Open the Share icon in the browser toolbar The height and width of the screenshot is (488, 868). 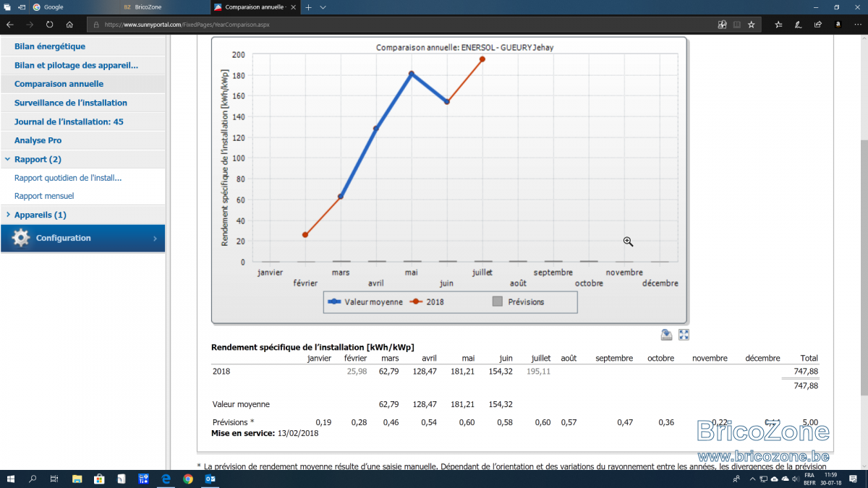(x=817, y=24)
